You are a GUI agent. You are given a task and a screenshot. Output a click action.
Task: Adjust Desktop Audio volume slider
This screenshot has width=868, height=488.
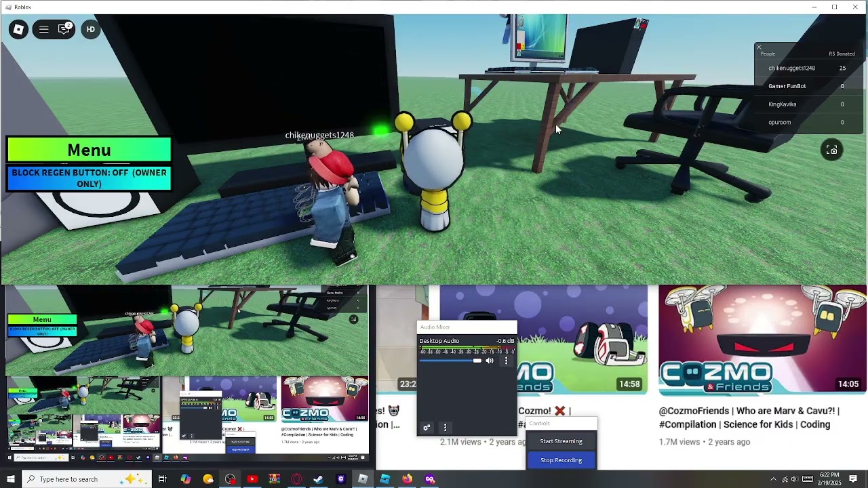(x=450, y=361)
